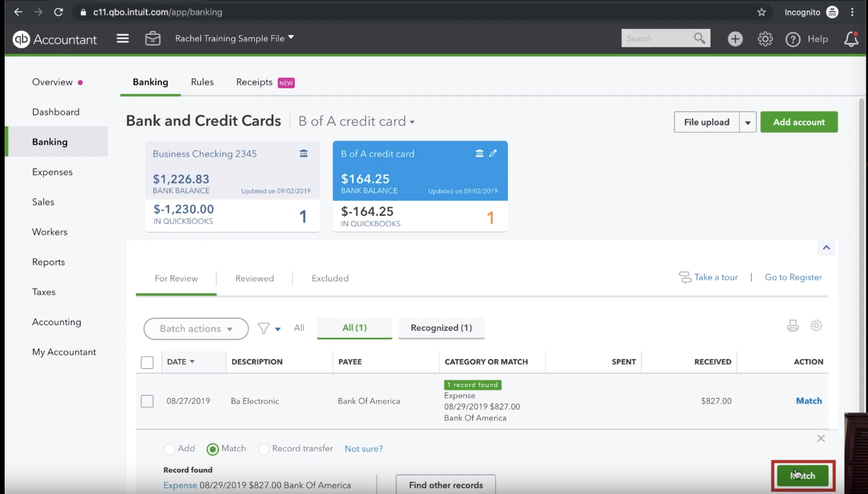Click the File upload button
The width and height of the screenshot is (868, 494).
click(707, 122)
